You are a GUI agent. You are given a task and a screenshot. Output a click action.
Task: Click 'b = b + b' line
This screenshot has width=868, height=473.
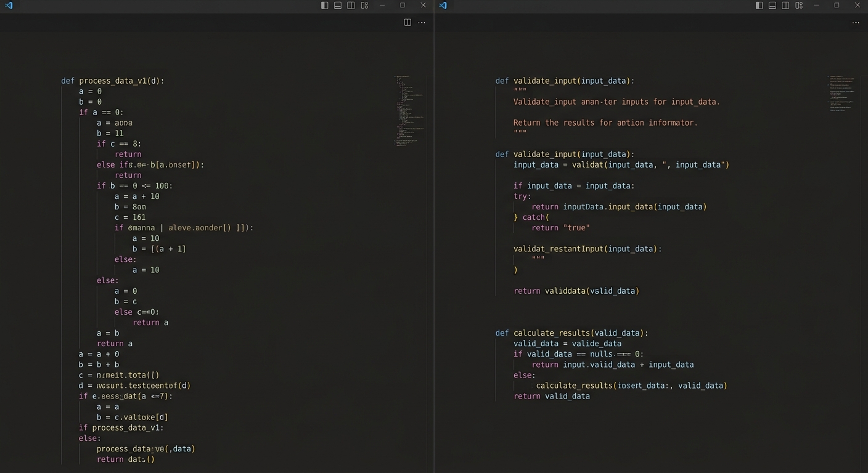(x=99, y=365)
